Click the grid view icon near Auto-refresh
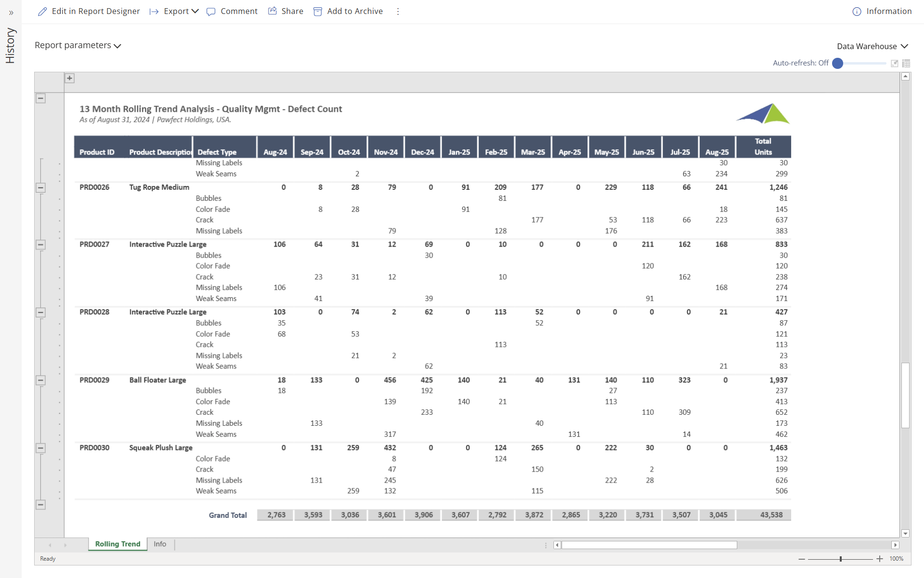 (906, 63)
